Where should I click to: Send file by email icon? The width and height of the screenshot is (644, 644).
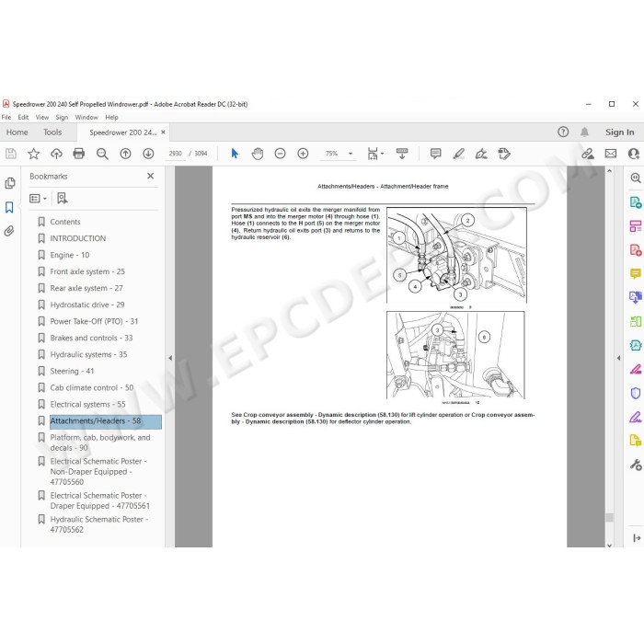[611, 154]
